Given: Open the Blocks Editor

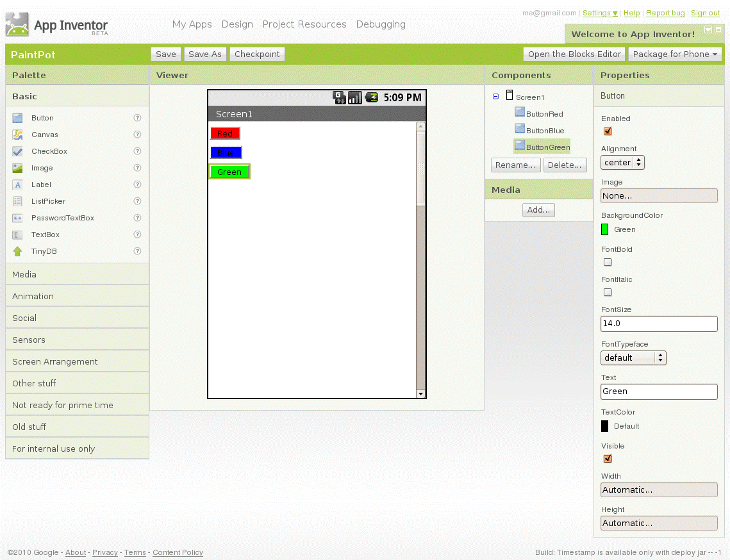Looking at the screenshot, I should [574, 54].
